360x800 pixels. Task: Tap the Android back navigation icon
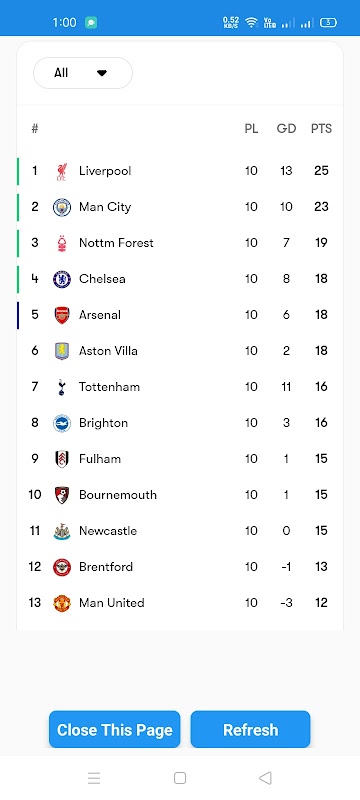pos(265,778)
